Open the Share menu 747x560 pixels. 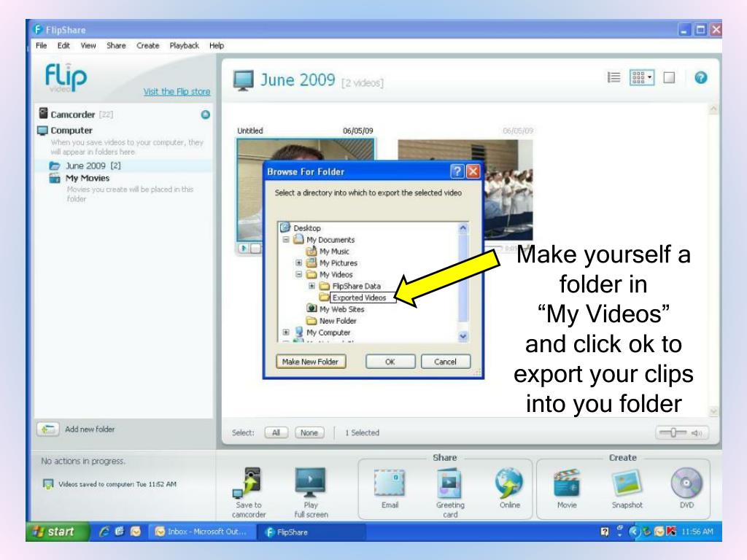pyautogui.click(x=116, y=46)
